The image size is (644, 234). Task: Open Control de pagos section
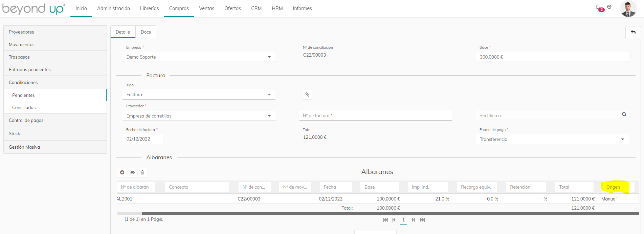[x=26, y=120]
